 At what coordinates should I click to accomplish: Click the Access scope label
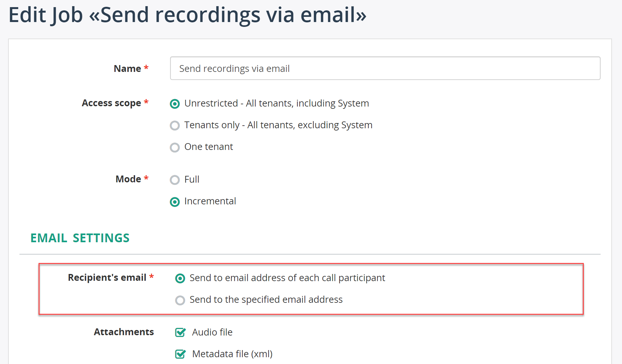pos(111,103)
